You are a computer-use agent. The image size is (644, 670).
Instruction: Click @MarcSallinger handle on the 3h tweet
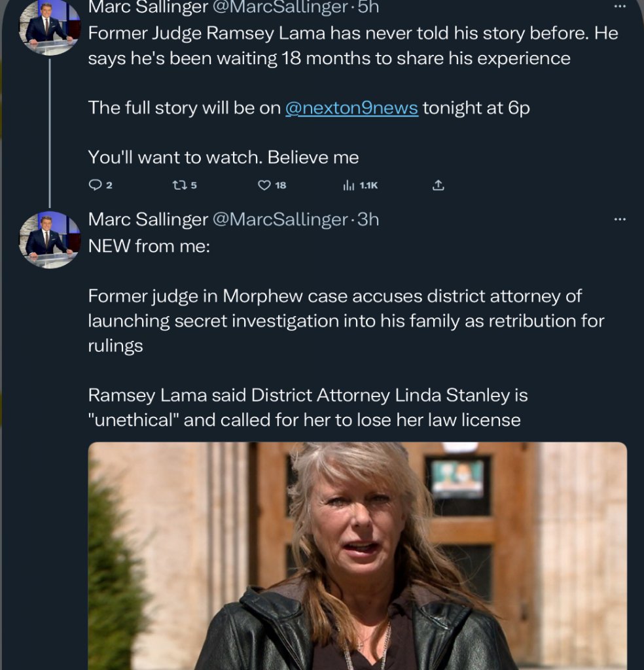pos(280,219)
